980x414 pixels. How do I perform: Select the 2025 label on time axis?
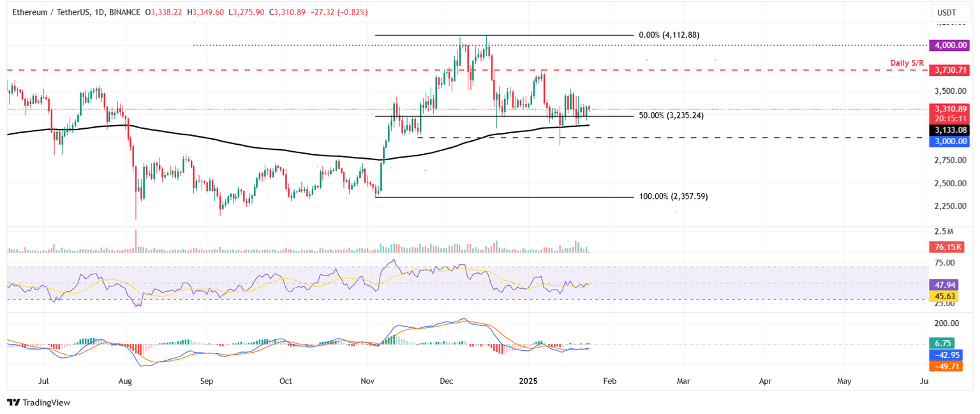click(528, 381)
